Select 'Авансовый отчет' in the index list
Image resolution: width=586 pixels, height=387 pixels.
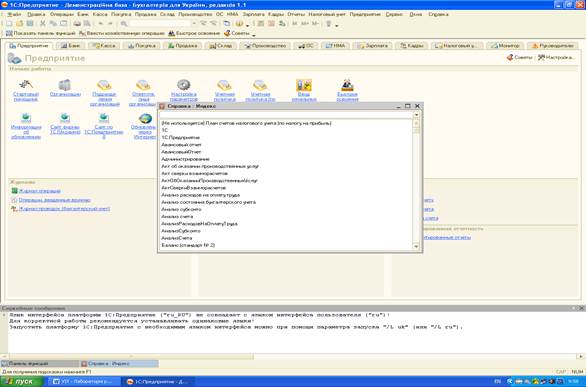[x=181, y=145]
